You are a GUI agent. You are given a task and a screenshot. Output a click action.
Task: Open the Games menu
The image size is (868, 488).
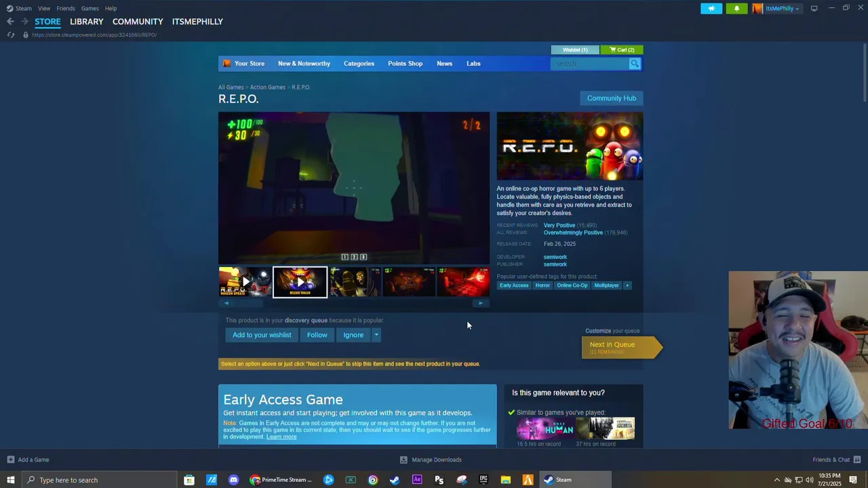coord(90,8)
